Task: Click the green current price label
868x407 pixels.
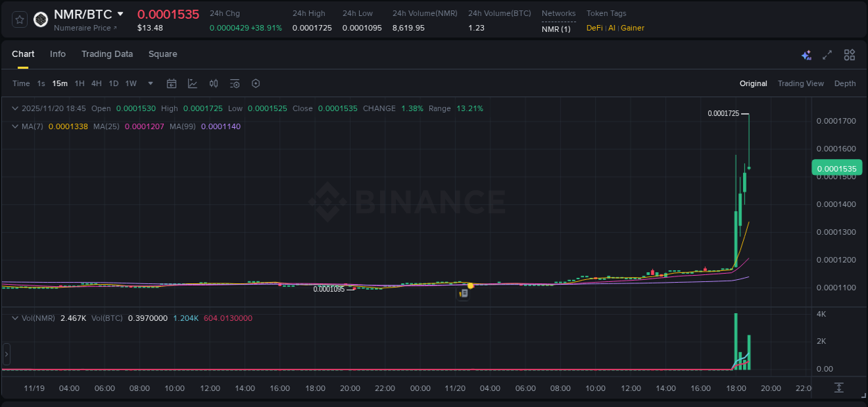Action: pyautogui.click(x=837, y=167)
